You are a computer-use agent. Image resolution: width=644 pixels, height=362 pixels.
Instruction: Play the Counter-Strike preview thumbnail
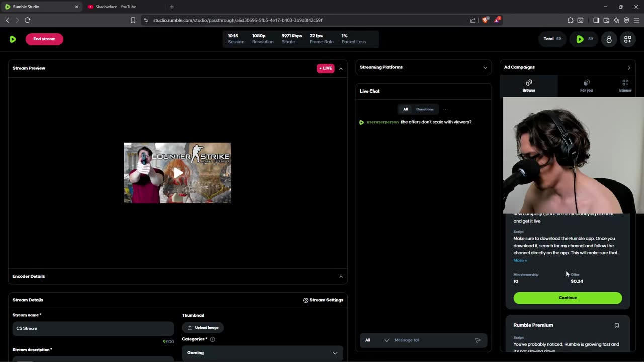click(178, 173)
